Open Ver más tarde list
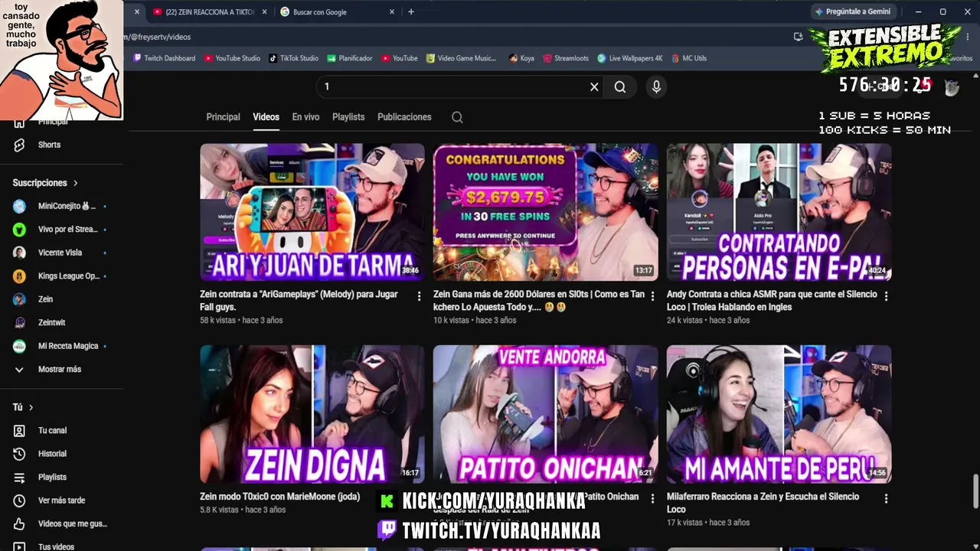 click(61, 500)
